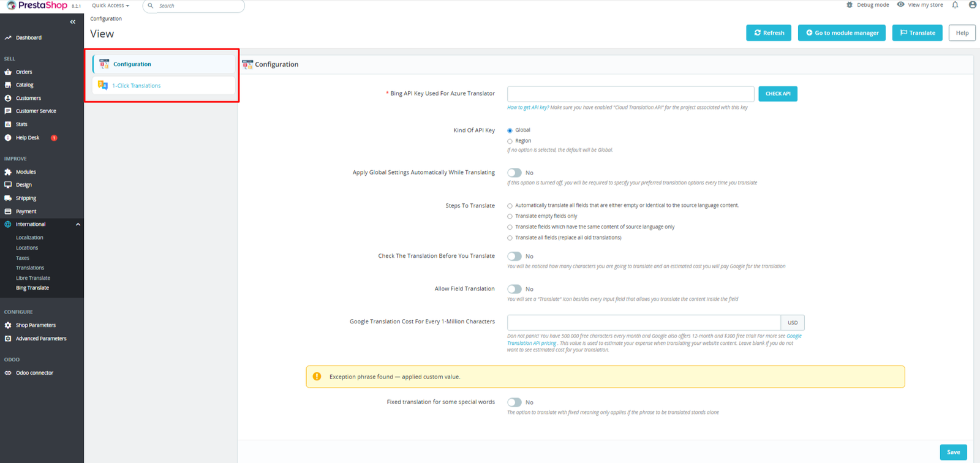This screenshot has height=463, width=980.
Task: Click the Odoo connector link icon
Action: pyautogui.click(x=8, y=373)
